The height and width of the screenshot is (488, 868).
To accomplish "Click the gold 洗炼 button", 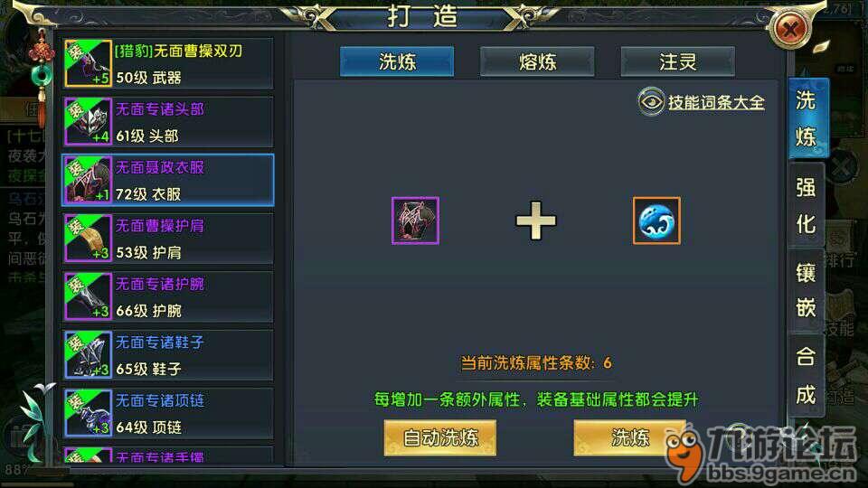I will (629, 437).
